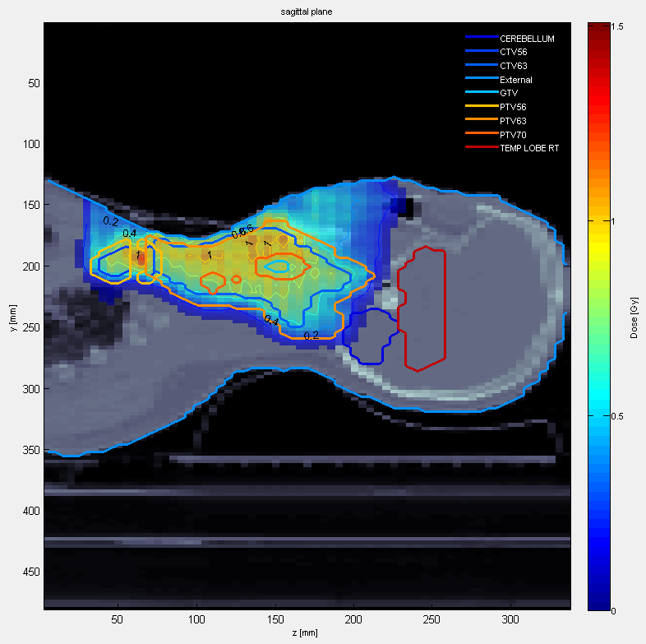Viewport: 646px width, 644px height.
Task: Click the CTV63 legend label
Action: tap(514, 66)
